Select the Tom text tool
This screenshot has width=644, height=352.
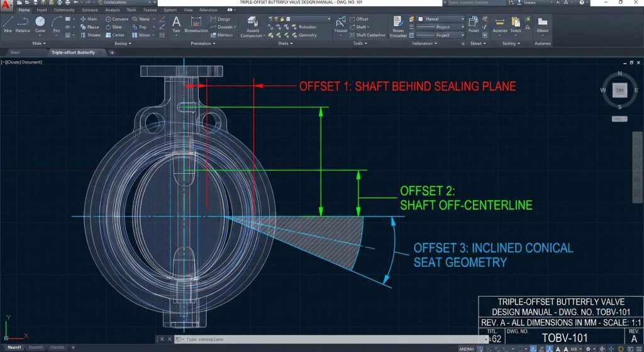pos(176,25)
